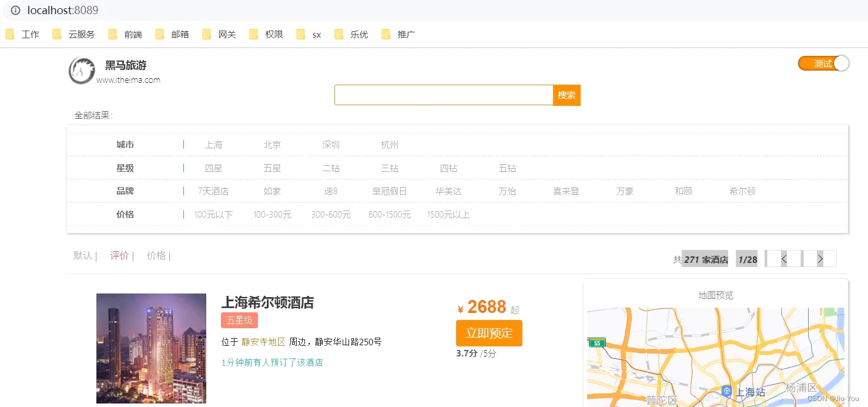The image size is (868, 407).
Task: Click the search input field
Action: coord(443,95)
